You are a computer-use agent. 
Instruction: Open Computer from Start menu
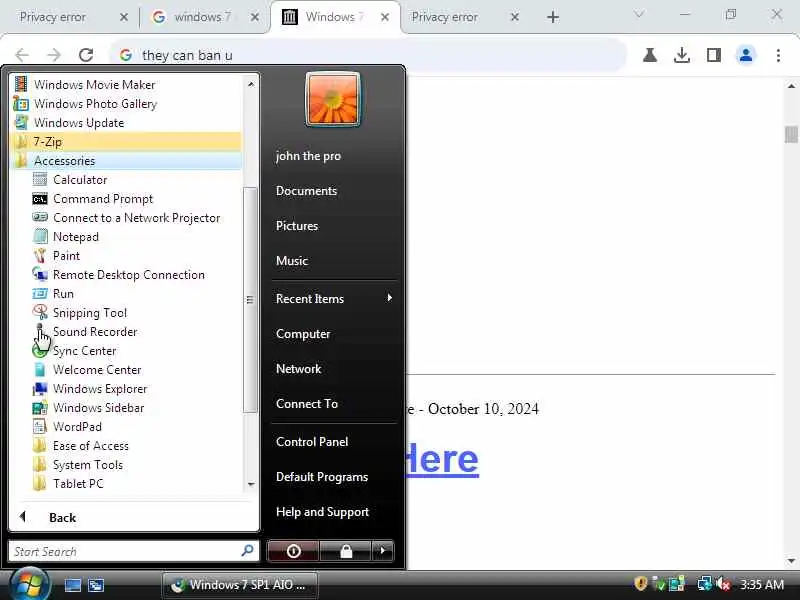[x=303, y=334]
